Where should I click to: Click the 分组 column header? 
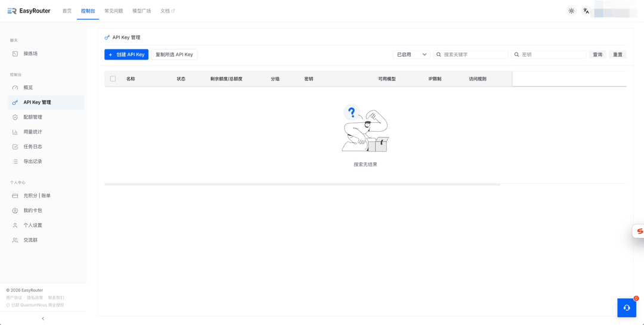click(275, 79)
